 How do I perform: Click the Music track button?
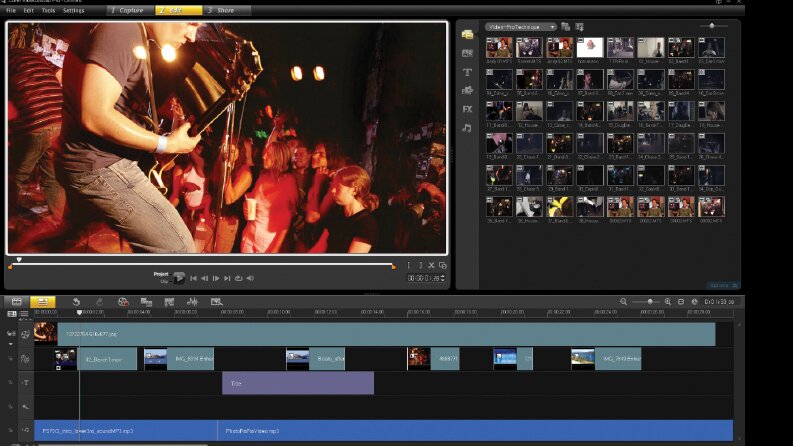click(25, 430)
